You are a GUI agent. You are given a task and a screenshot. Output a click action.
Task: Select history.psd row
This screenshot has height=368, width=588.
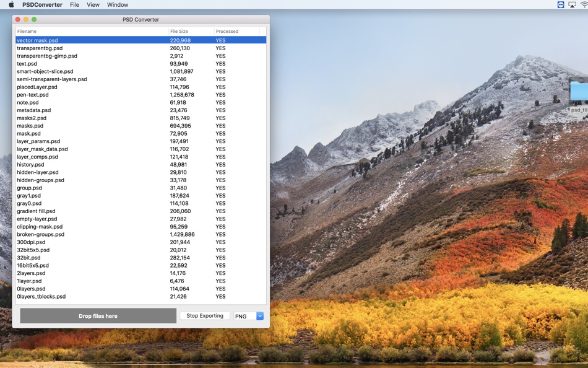(141, 164)
